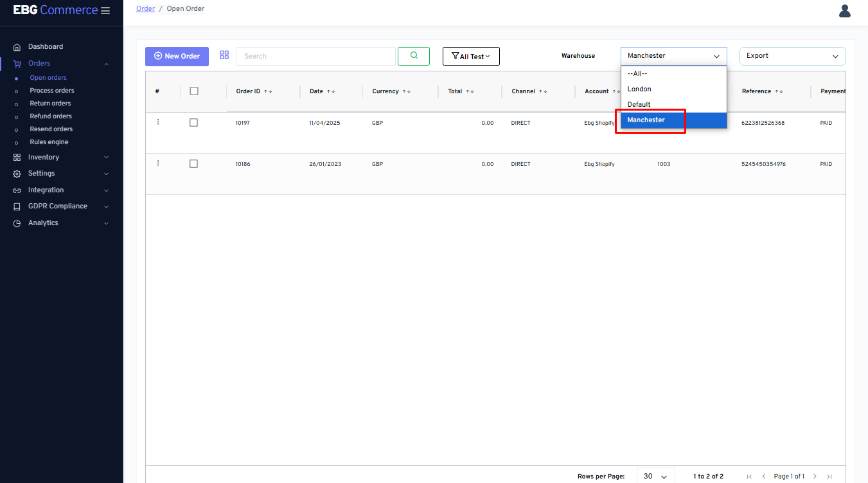The image size is (868, 483).
Task: Click the hamburger menu icon beside logo
Action: [105, 11]
